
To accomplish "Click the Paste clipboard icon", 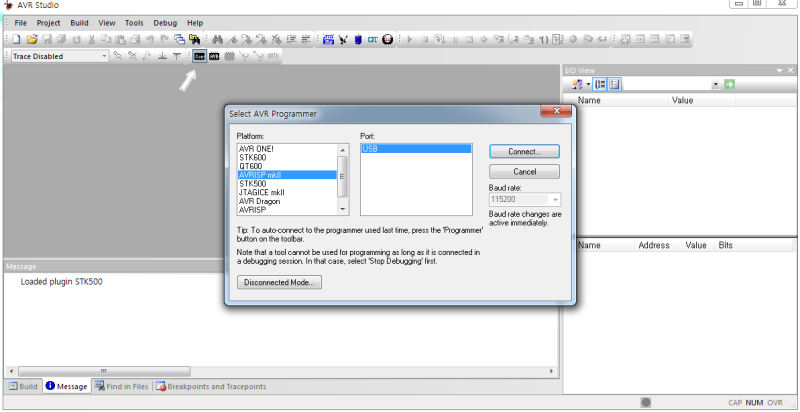I will click(120, 39).
